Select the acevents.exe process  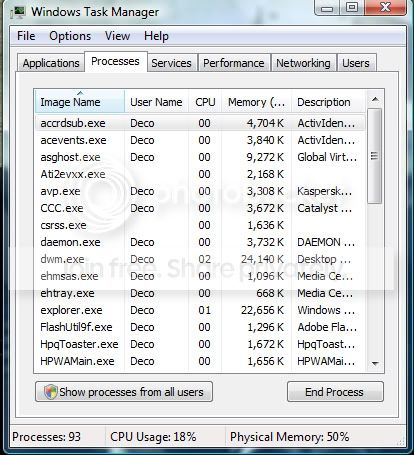[200, 140]
